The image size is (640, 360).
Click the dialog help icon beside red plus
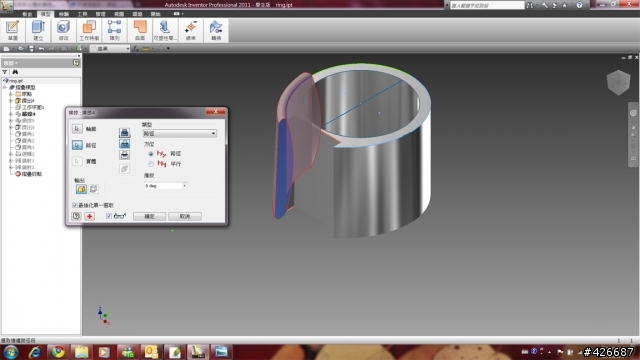(x=76, y=216)
